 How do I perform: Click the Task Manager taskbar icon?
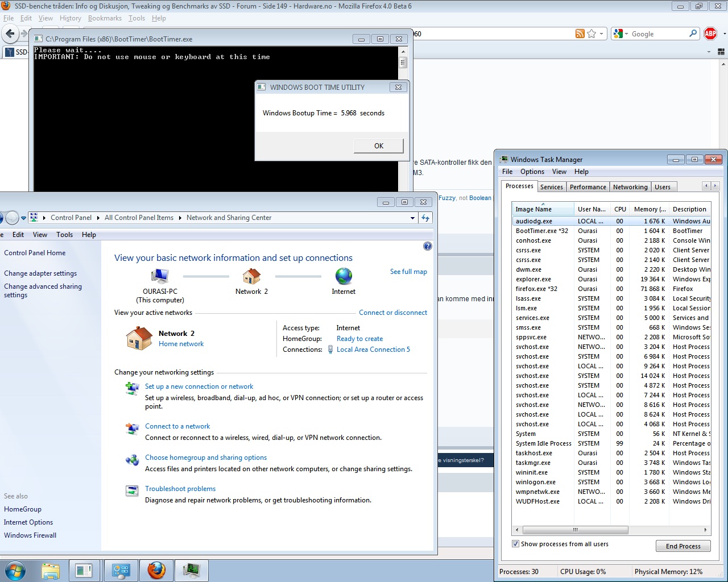coord(192,571)
